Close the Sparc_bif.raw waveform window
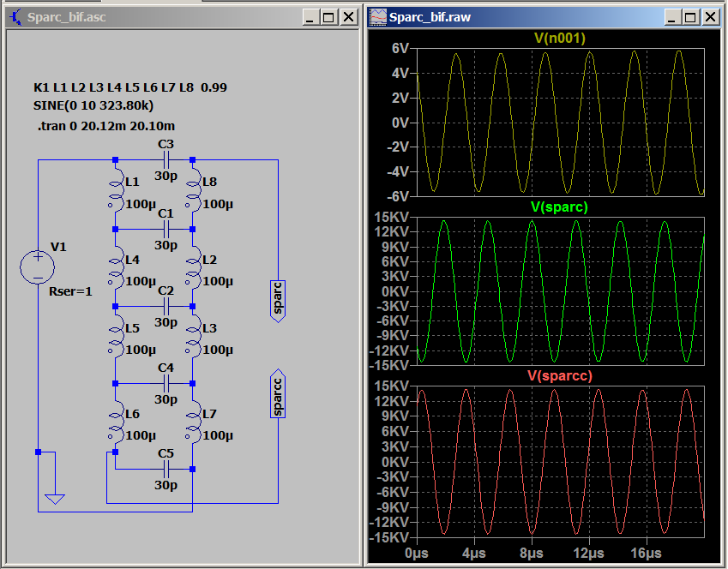The height and width of the screenshot is (569, 728). click(711, 17)
